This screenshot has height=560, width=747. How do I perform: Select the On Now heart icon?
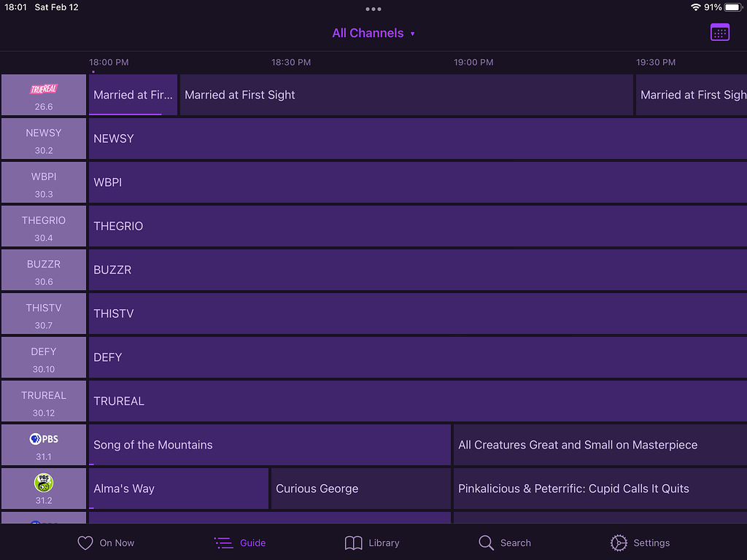[x=85, y=542]
